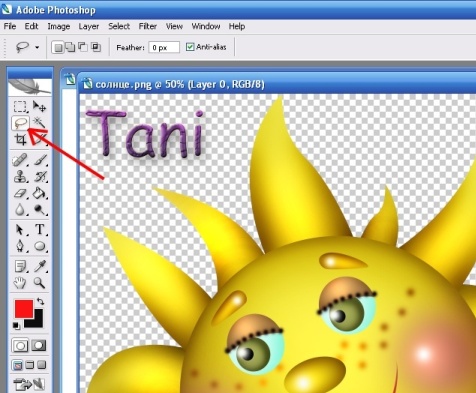Select the Move tool
This screenshot has width=476, height=393.
39,107
